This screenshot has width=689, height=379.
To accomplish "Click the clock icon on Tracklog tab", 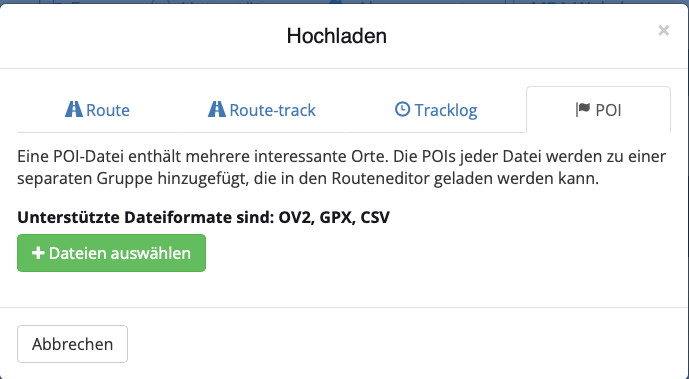I will (403, 109).
